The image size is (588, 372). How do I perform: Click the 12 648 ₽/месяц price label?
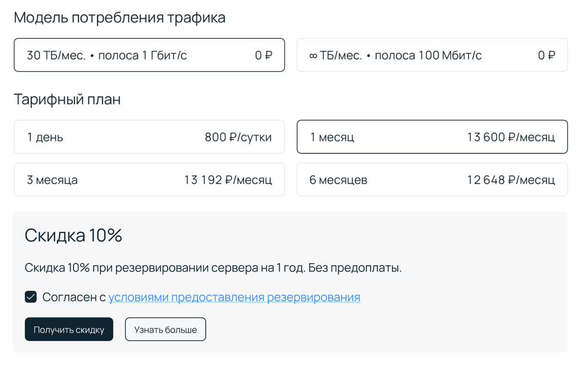512,179
